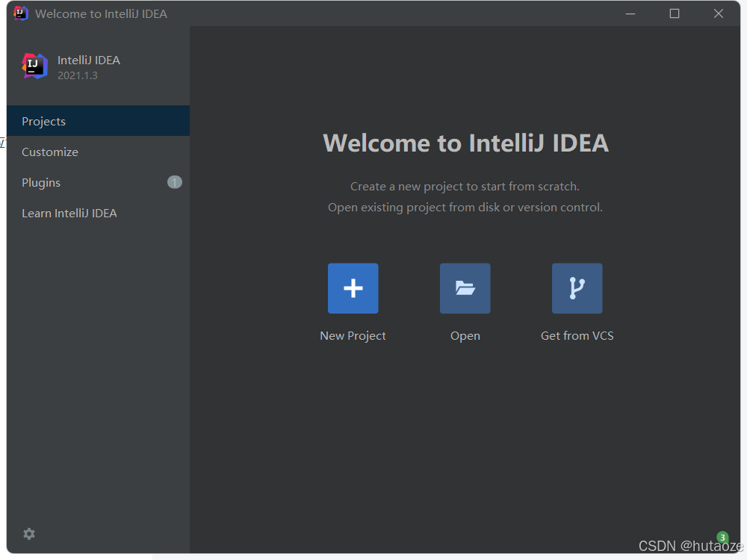Go to Learn IntelliJ IDEA tab
Screen dimensions: 747x560
[x=98, y=213]
